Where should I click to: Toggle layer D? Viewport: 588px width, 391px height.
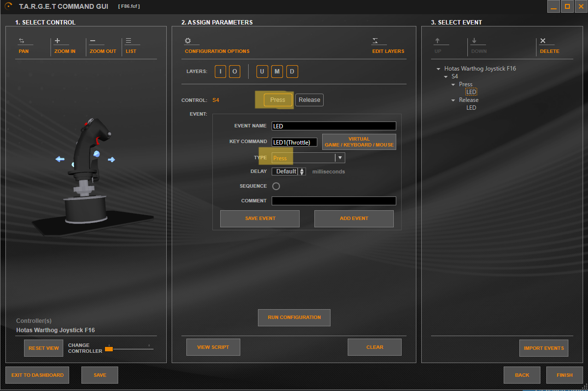(292, 72)
